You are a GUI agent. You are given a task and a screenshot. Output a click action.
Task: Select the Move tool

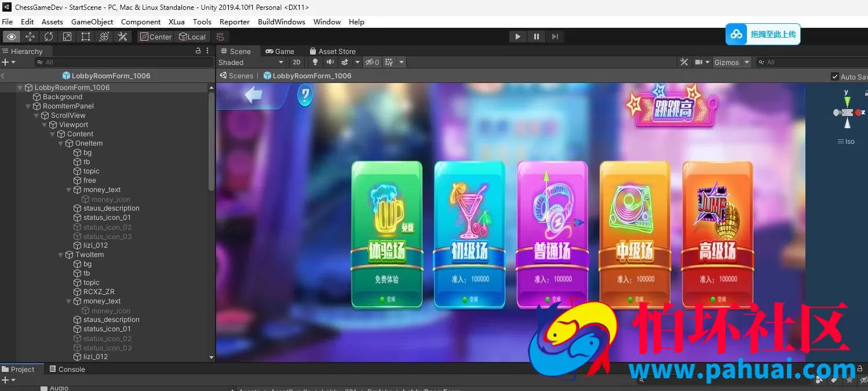[30, 37]
